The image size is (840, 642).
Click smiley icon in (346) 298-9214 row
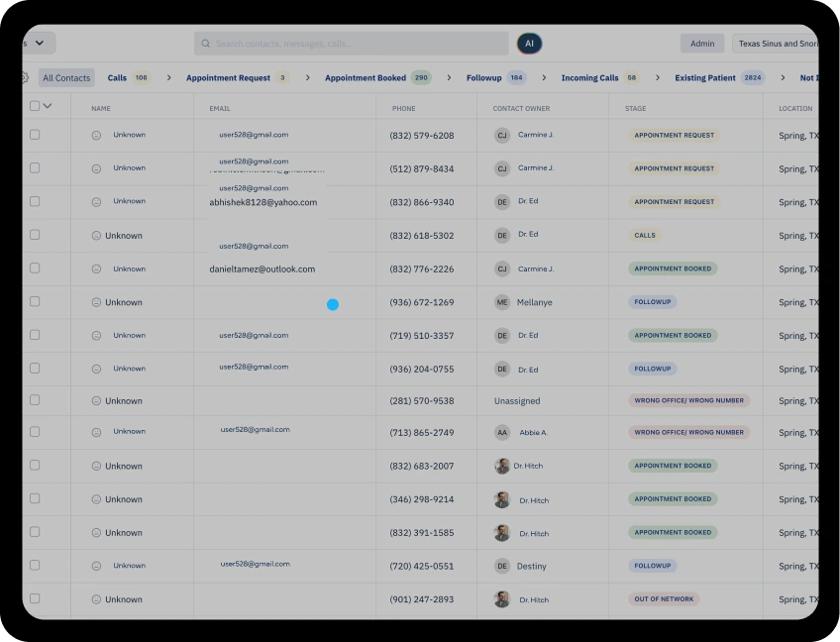coord(96,499)
